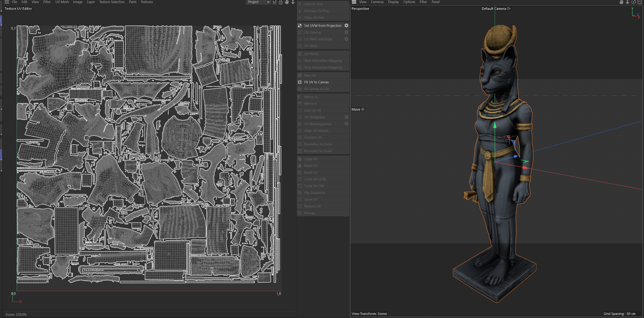644x318 pixels.
Task: Open the UV editor hamburger menu
Action: 7,2
